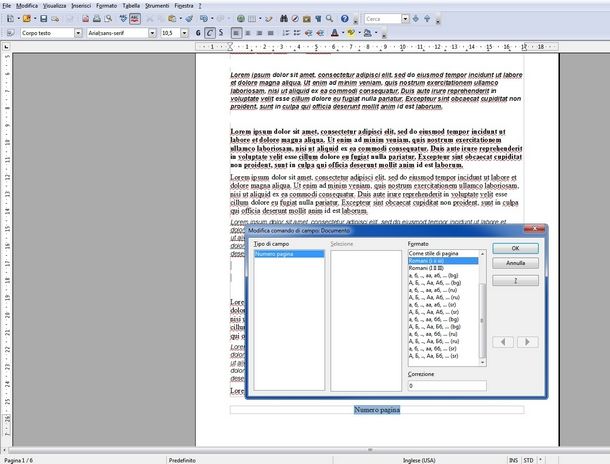
Task: Click the Decrease Indent icon
Action: (309, 33)
